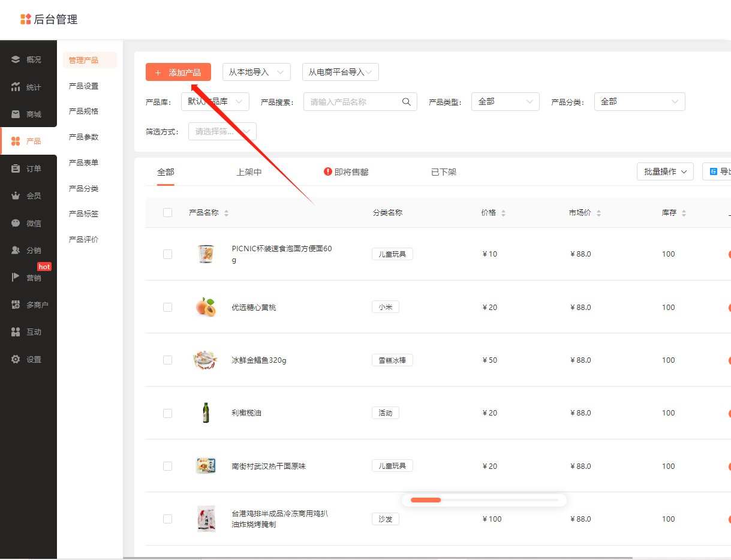Open the 分销 distribution sidebar icon

coord(16,250)
